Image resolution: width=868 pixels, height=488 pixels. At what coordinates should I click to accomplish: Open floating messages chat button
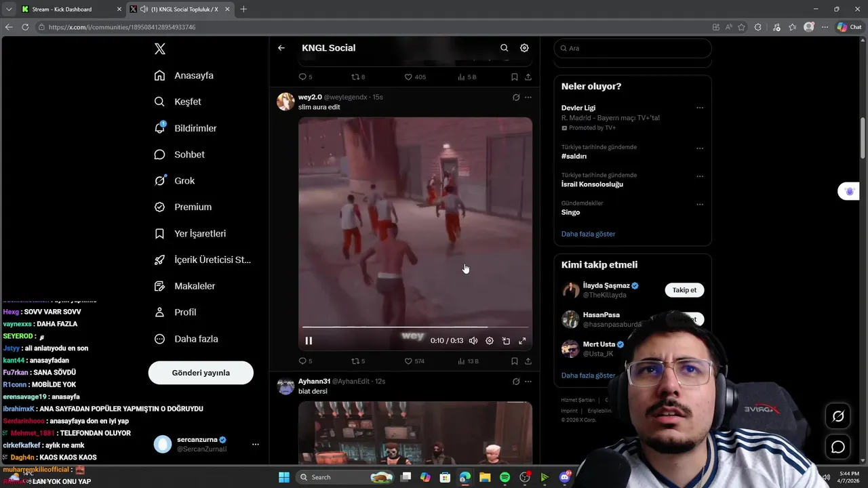[x=838, y=447]
